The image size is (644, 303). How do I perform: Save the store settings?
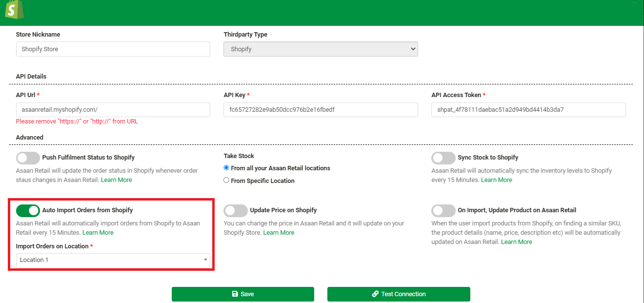(x=243, y=294)
